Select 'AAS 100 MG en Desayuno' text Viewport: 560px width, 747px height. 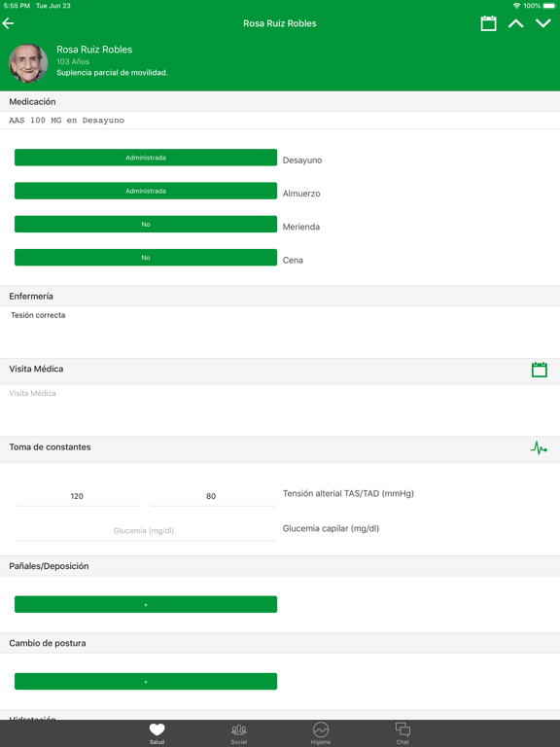(67, 121)
